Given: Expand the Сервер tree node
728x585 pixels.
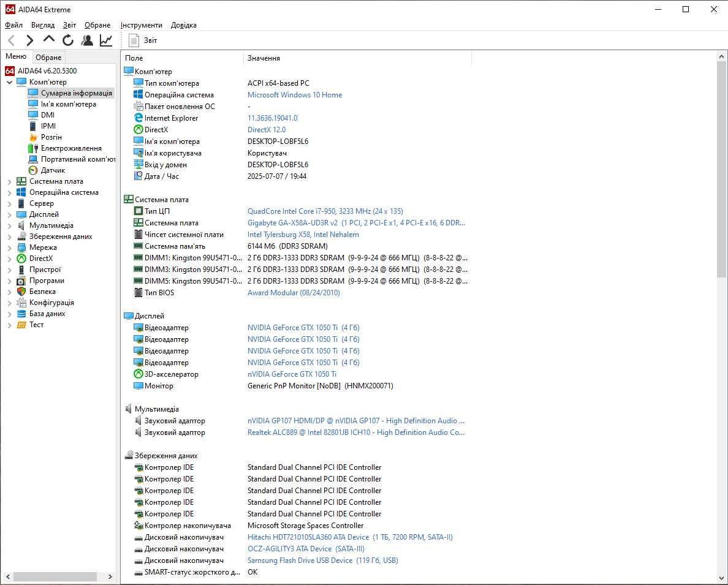Looking at the screenshot, I should coord(9,203).
